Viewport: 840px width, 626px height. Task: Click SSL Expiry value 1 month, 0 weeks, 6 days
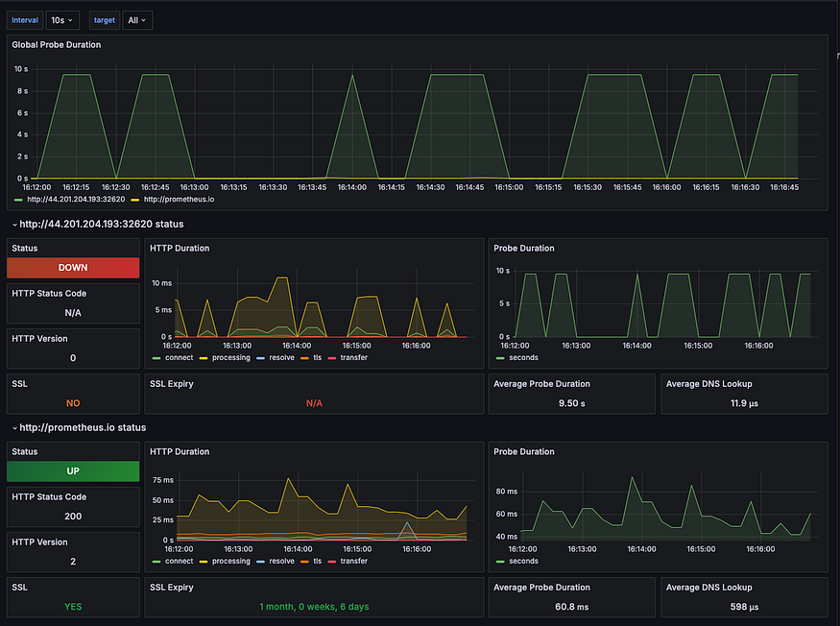(314, 607)
